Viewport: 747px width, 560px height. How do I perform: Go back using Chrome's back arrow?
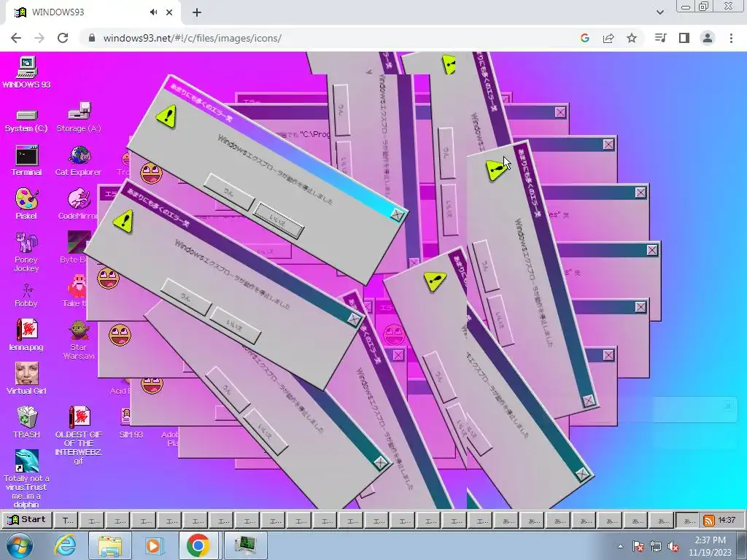coord(16,38)
